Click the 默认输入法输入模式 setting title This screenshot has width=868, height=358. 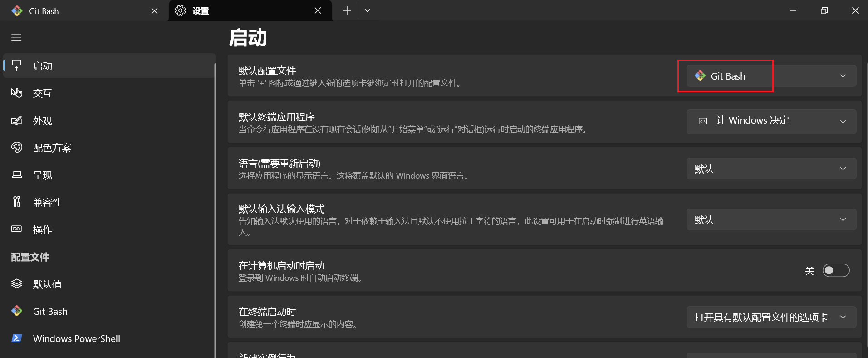(282, 209)
